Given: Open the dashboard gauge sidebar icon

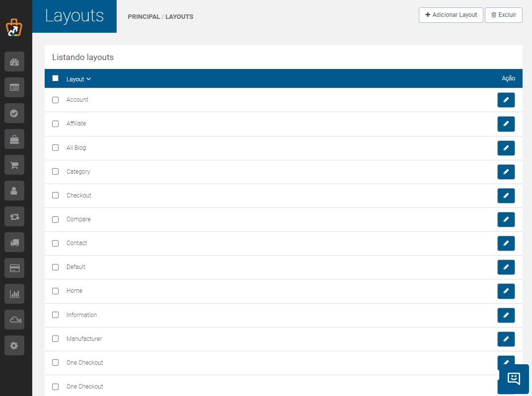Looking at the screenshot, I should 14,62.
